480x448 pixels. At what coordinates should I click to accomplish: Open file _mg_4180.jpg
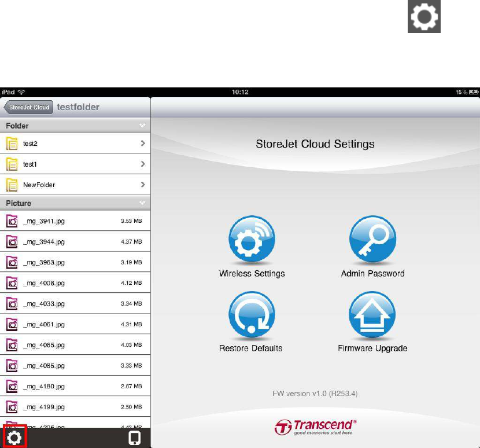point(75,387)
